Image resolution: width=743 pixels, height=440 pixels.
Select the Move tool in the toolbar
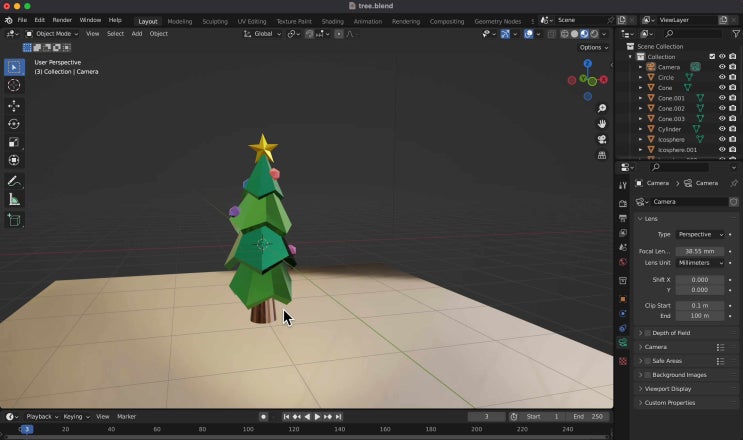tap(14, 106)
